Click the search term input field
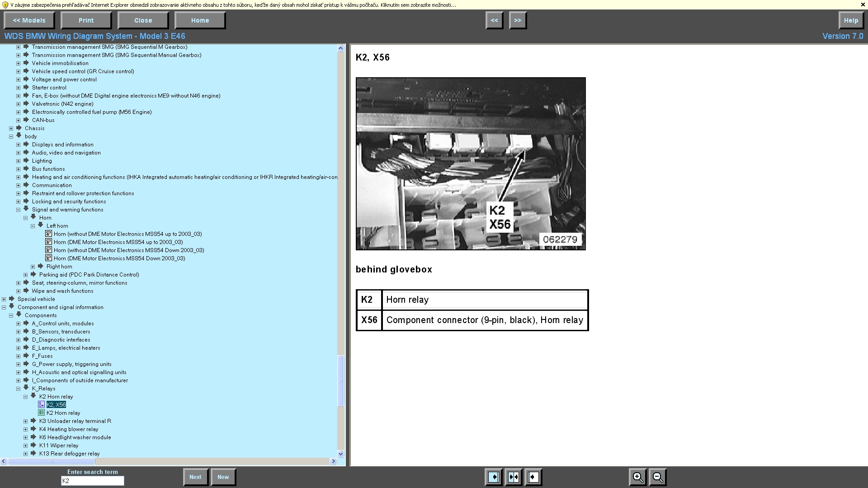868x488 pixels. coord(92,481)
